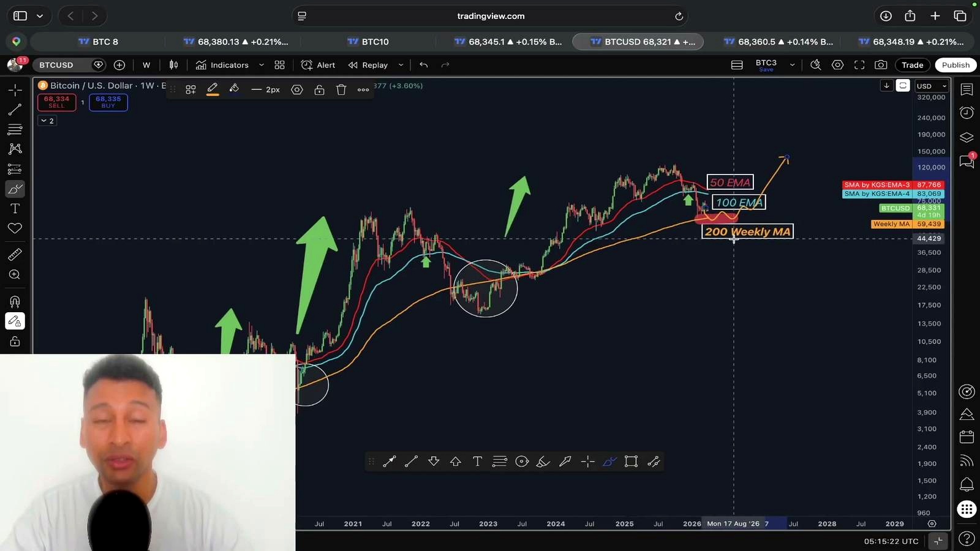
Task: Select the ruler measure tool
Action: coord(15,255)
